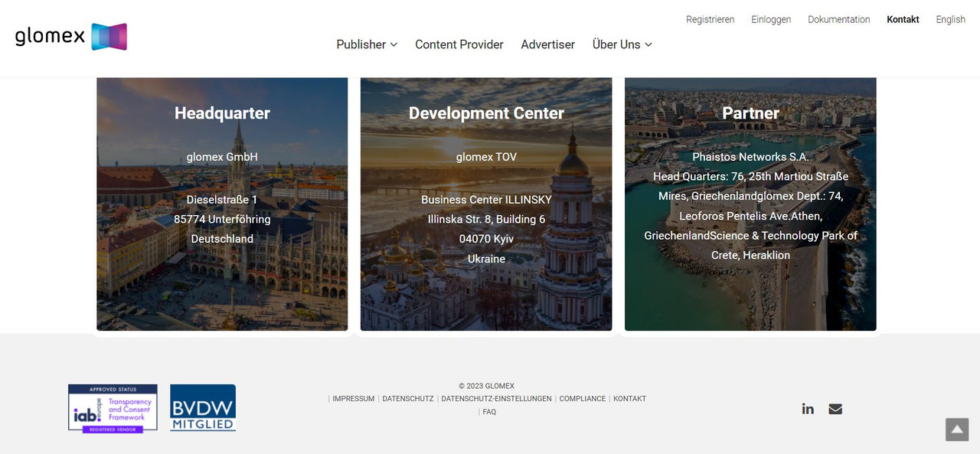This screenshot has height=454, width=980.
Task: Click the glomex logo
Action: [70, 37]
